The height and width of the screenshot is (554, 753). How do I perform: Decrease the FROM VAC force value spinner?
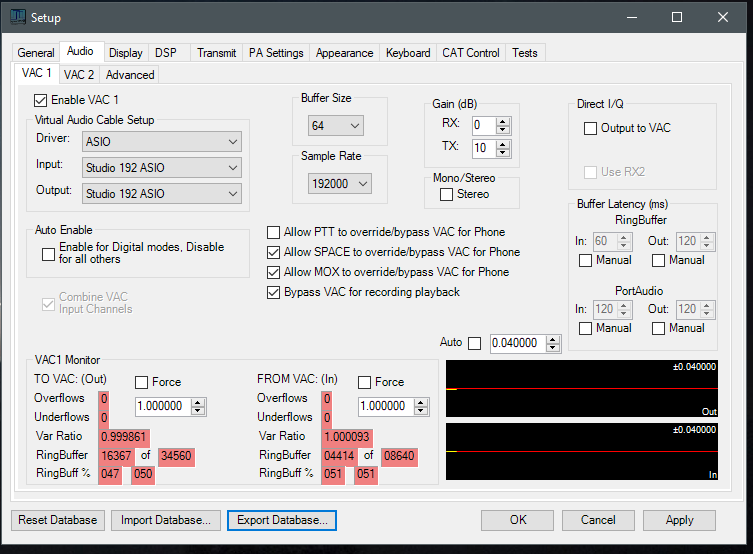(421, 410)
